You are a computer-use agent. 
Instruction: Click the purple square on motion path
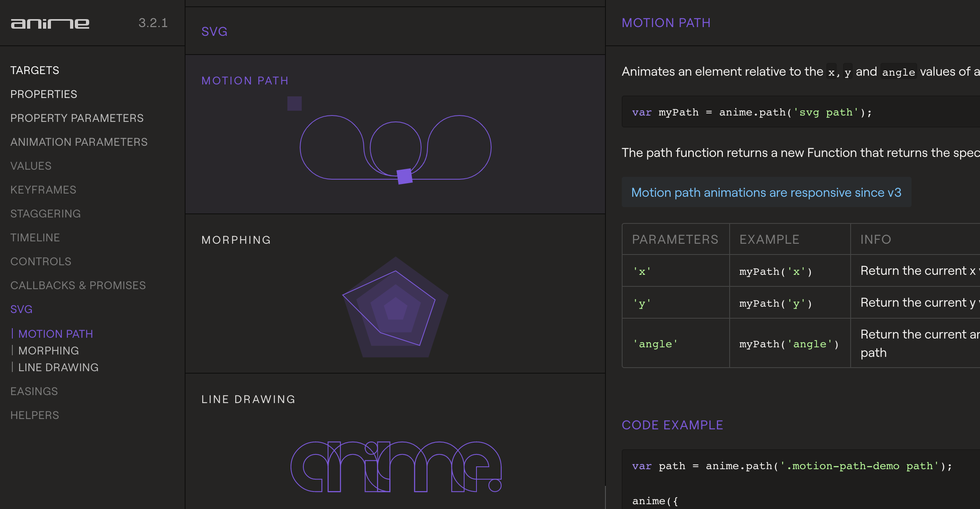point(404,176)
